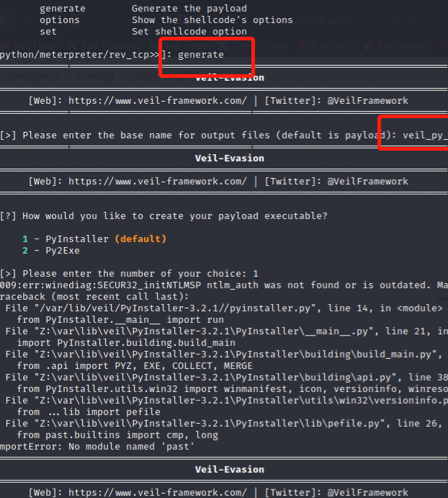Click 'from past.builtins import cmp, long'
448x498 pixels.
(117, 435)
